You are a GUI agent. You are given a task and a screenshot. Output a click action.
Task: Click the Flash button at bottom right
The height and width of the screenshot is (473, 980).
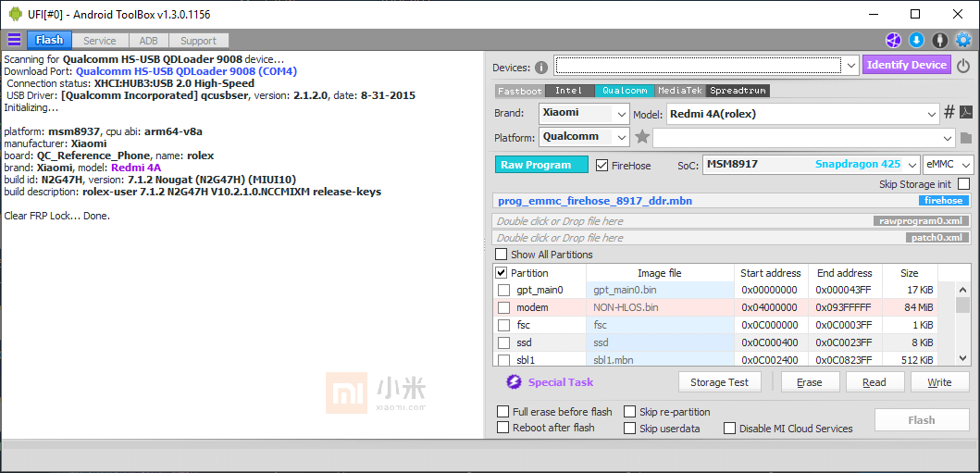(x=922, y=420)
